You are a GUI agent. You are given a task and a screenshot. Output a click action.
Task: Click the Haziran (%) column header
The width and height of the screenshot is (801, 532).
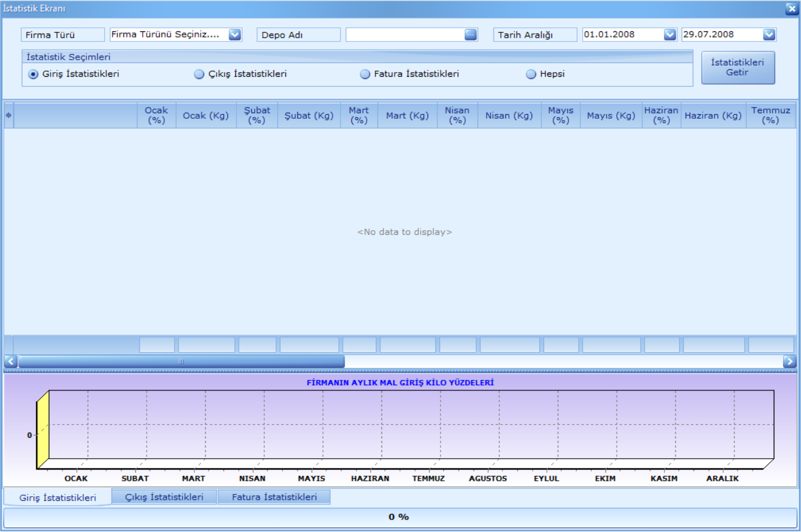pos(661,115)
